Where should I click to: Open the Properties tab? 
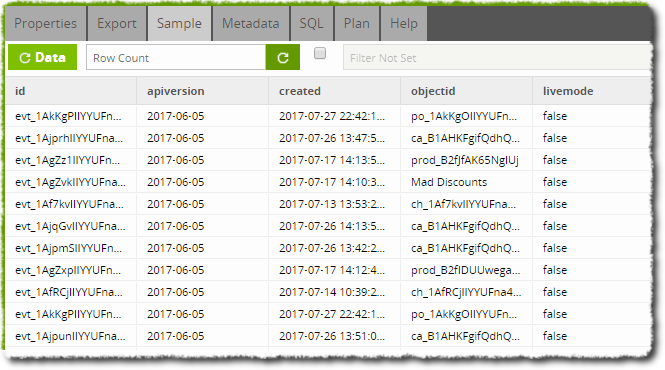tap(45, 23)
